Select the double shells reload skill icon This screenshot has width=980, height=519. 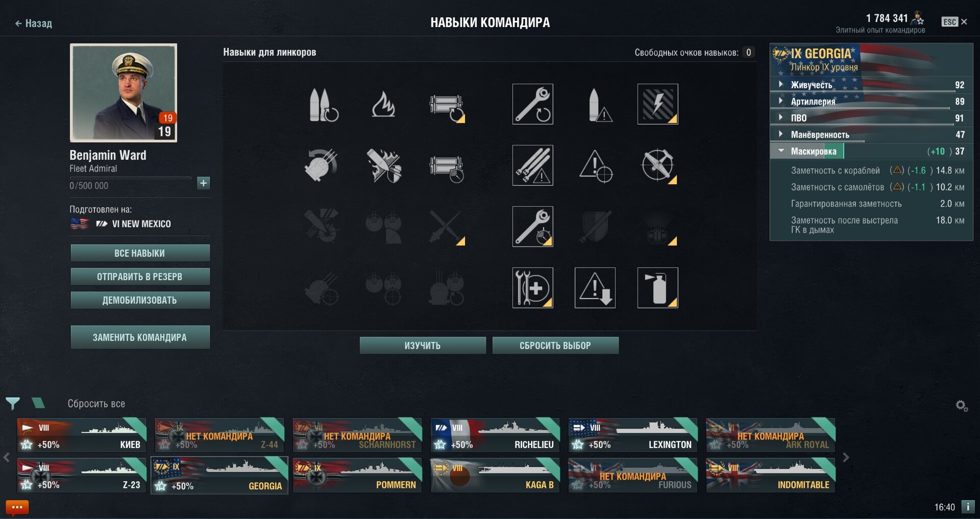click(324, 105)
